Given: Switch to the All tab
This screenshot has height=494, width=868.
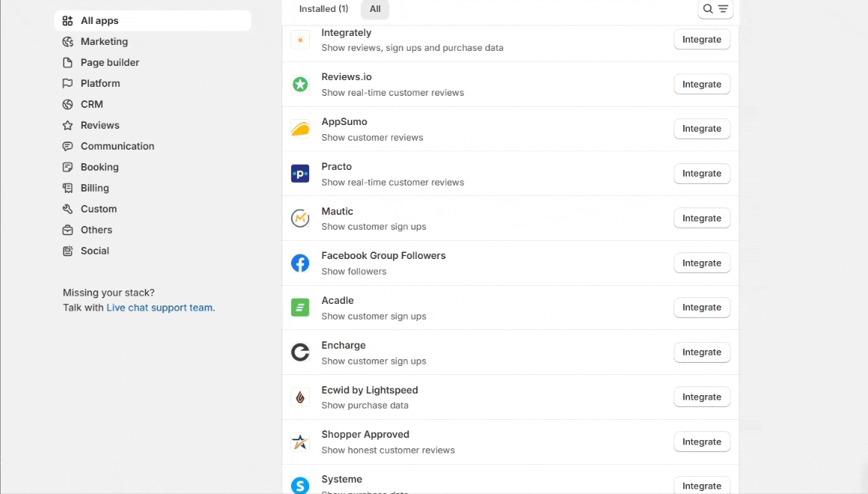Looking at the screenshot, I should (x=376, y=9).
